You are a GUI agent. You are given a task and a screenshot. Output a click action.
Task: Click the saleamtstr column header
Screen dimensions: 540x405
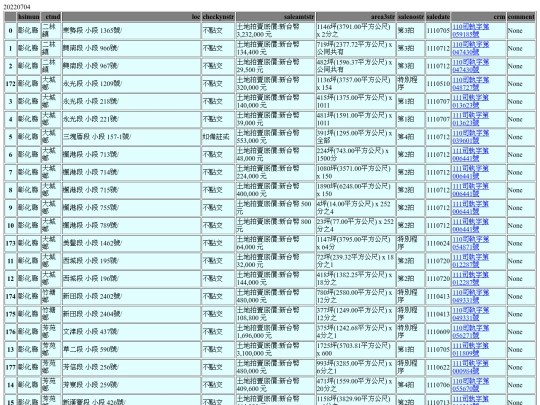(x=275, y=17)
